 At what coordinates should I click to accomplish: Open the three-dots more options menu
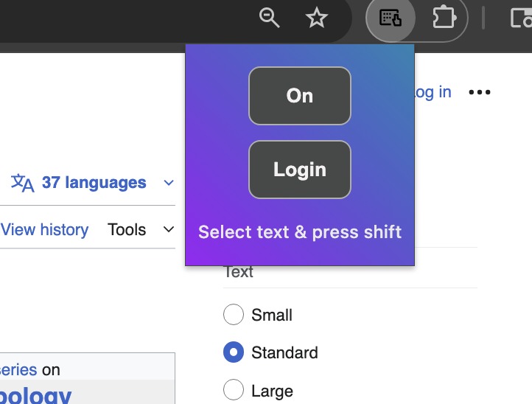[480, 92]
